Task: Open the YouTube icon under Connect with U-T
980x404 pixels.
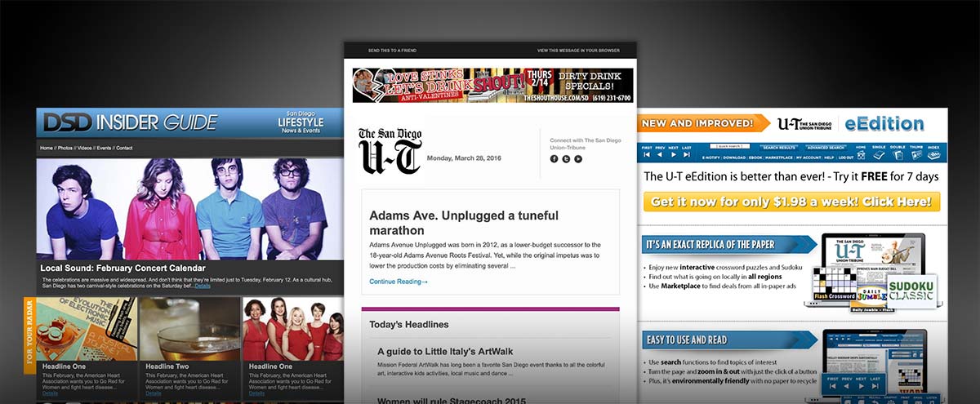Action: (578, 159)
